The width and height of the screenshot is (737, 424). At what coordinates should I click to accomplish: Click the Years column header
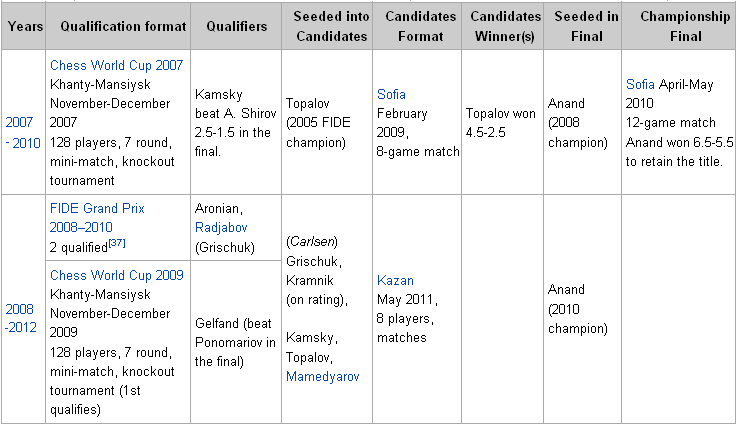click(25, 26)
